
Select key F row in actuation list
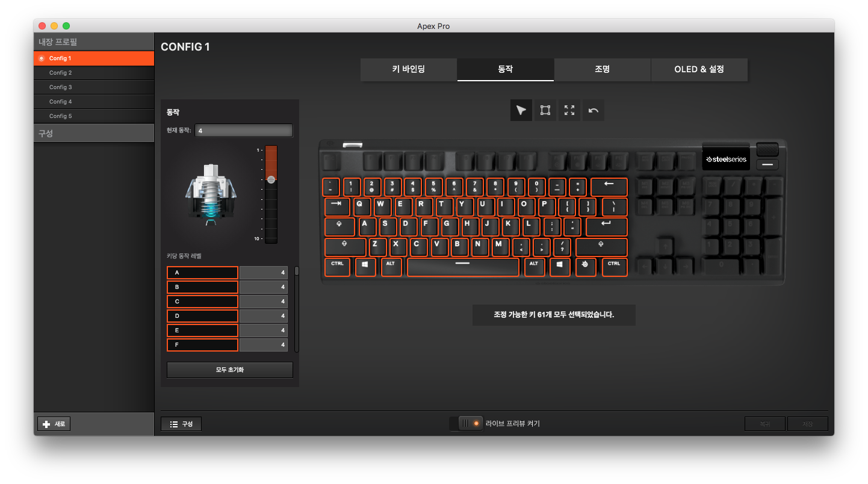point(202,345)
